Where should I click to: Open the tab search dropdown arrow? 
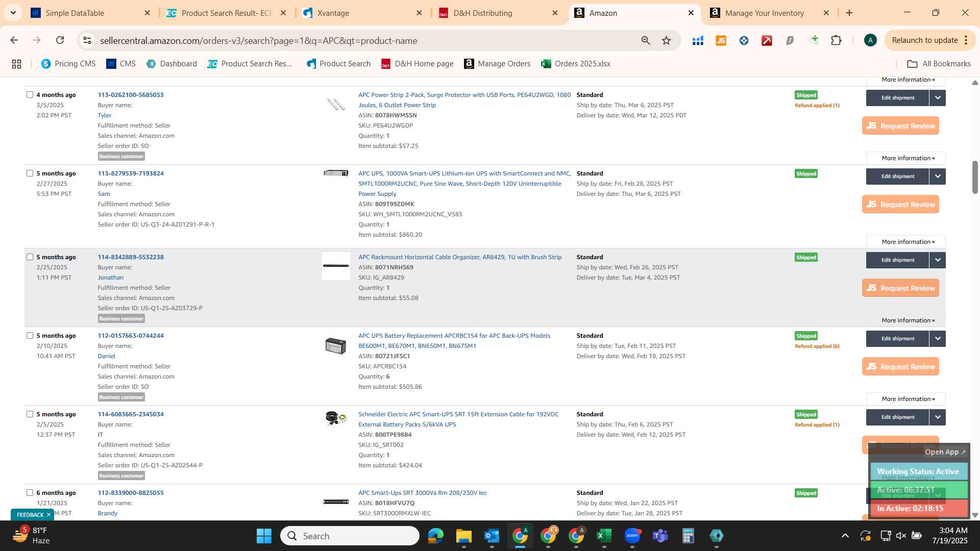13,13
